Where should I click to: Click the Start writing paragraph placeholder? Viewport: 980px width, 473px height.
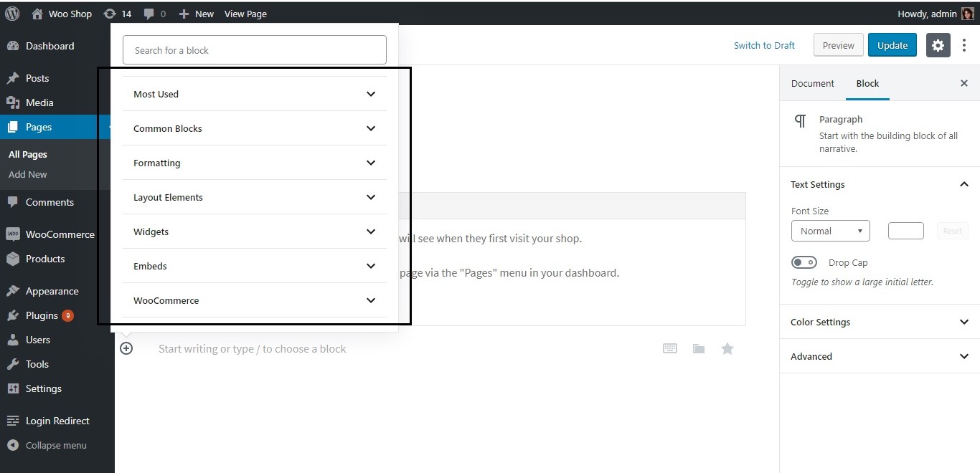point(253,349)
